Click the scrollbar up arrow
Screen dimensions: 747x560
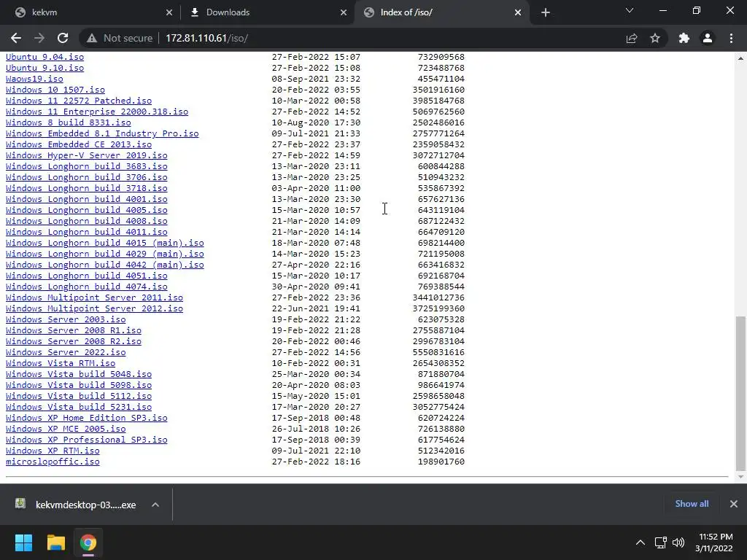tap(740, 58)
